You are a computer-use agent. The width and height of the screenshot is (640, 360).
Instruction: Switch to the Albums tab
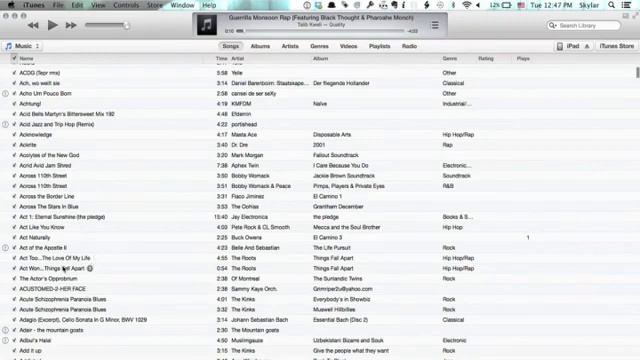click(x=260, y=46)
